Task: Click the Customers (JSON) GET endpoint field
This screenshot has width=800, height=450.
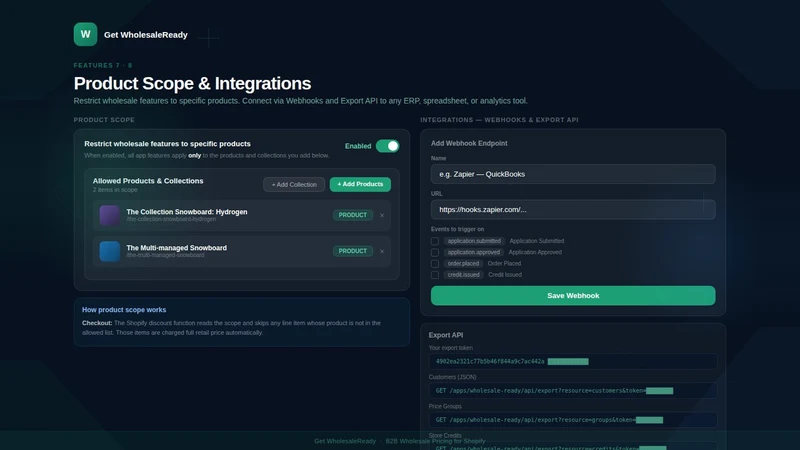Action: (x=573, y=390)
